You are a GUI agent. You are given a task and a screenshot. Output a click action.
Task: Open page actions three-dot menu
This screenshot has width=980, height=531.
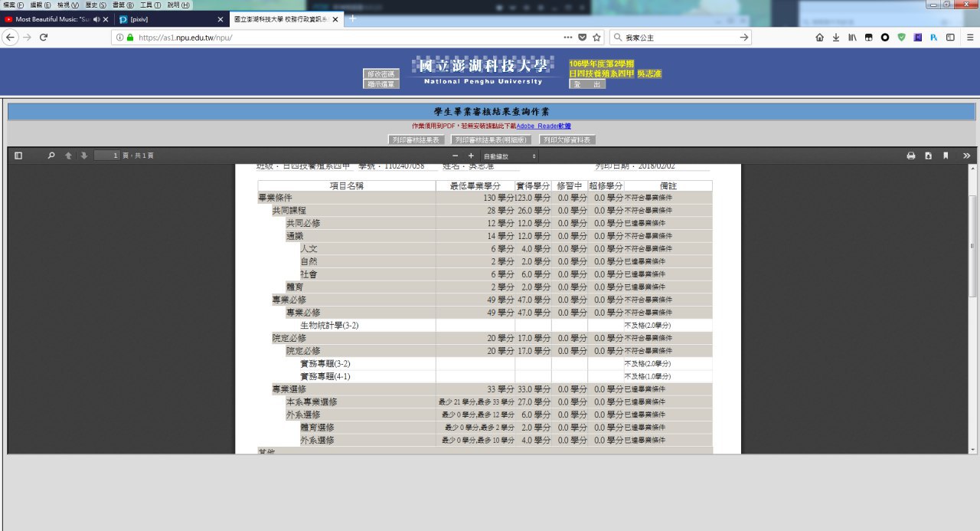tap(567, 38)
